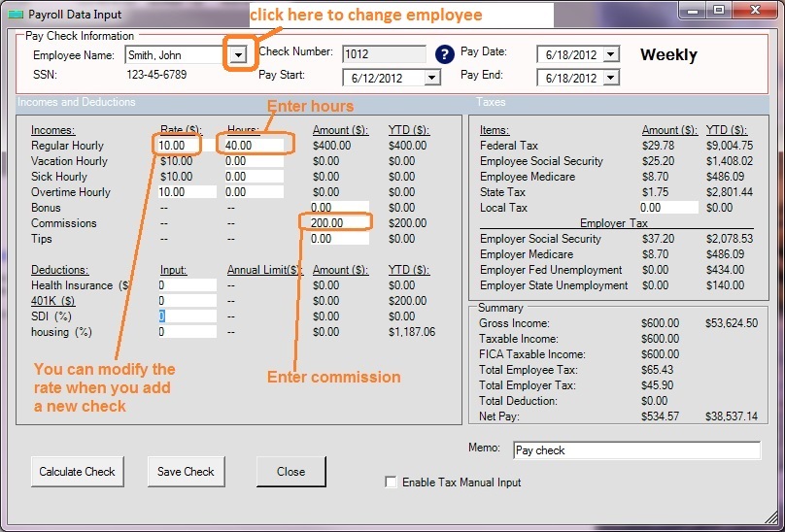The width and height of the screenshot is (785, 532).
Task: Click the Local Tax amount field
Action: pos(668,208)
